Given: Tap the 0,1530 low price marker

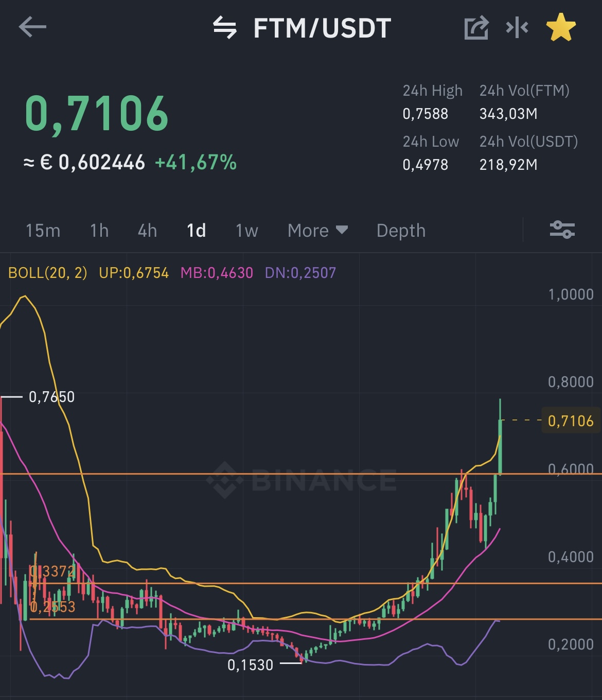Looking at the screenshot, I should tap(250, 664).
